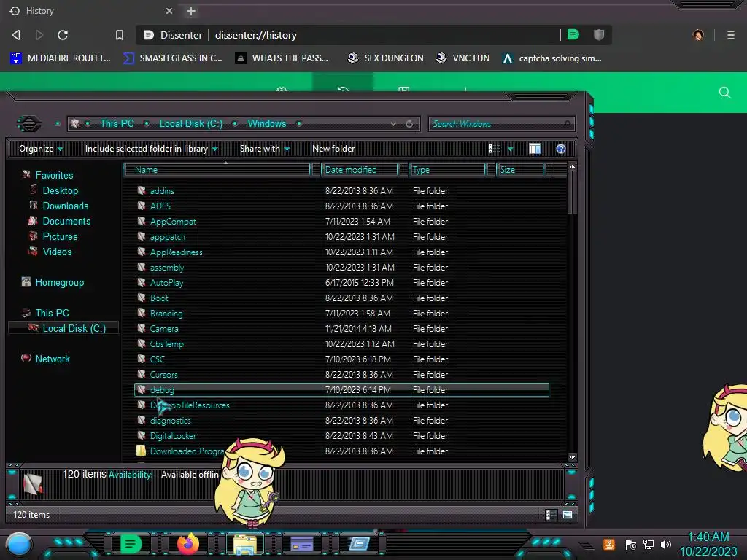Close the History tab
The image size is (747, 560).
[x=169, y=11]
